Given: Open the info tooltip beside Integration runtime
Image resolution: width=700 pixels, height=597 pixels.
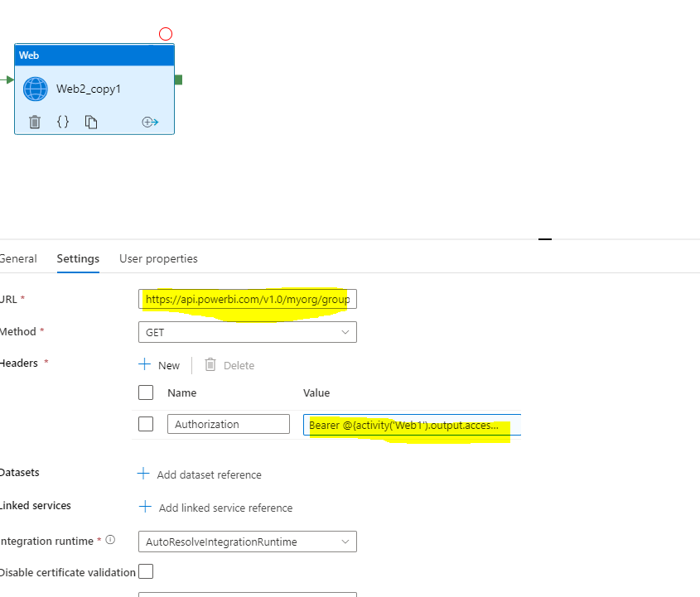Looking at the screenshot, I should (x=109, y=540).
